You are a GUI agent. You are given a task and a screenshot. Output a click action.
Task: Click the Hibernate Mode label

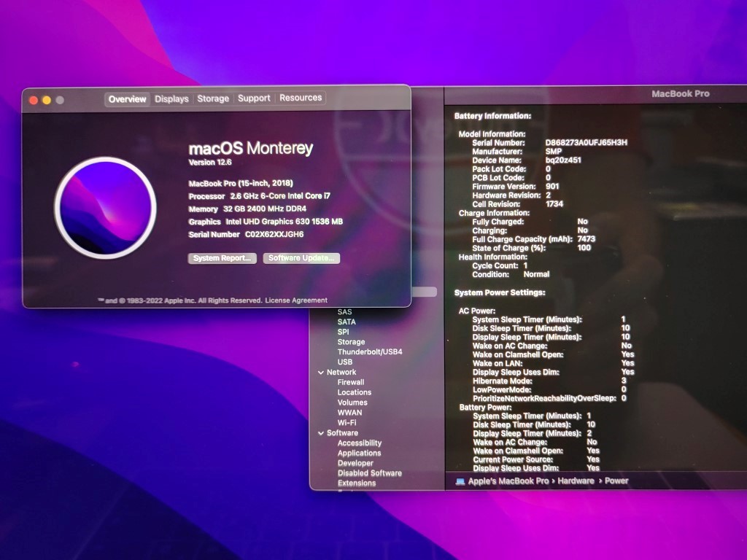click(x=502, y=381)
